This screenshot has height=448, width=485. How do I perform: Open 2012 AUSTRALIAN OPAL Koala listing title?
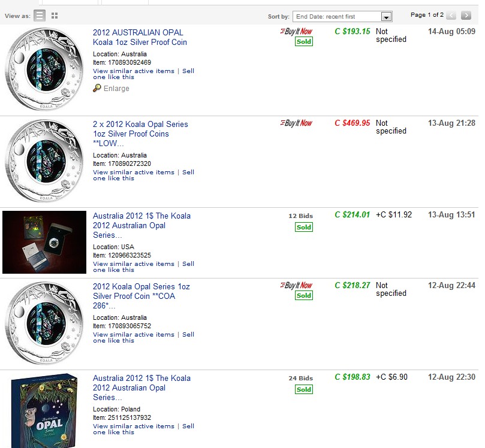tap(140, 37)
